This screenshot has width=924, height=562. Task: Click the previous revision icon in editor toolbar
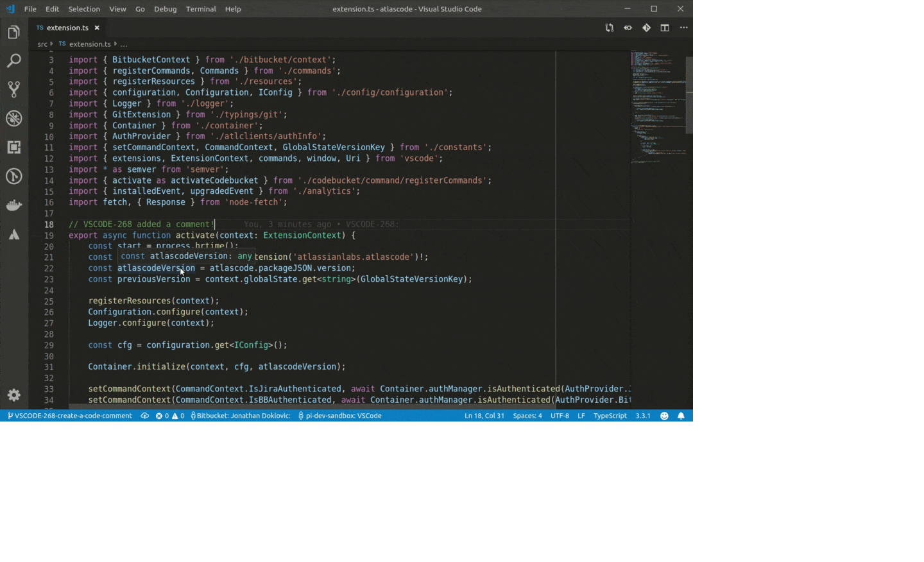click(628, 28)
